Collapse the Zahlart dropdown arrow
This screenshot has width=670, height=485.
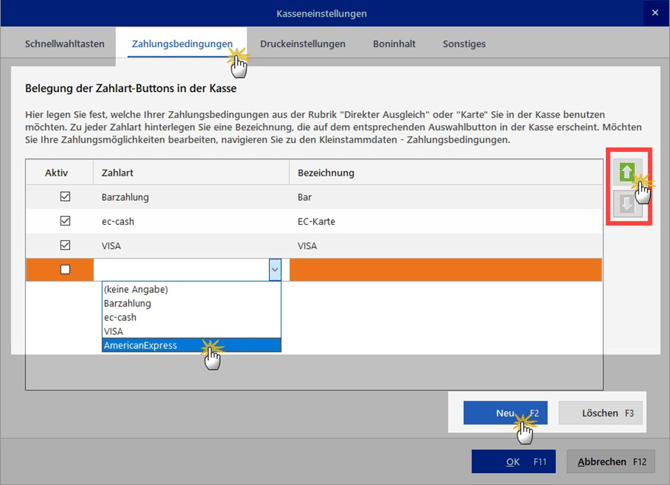(274, 269)
